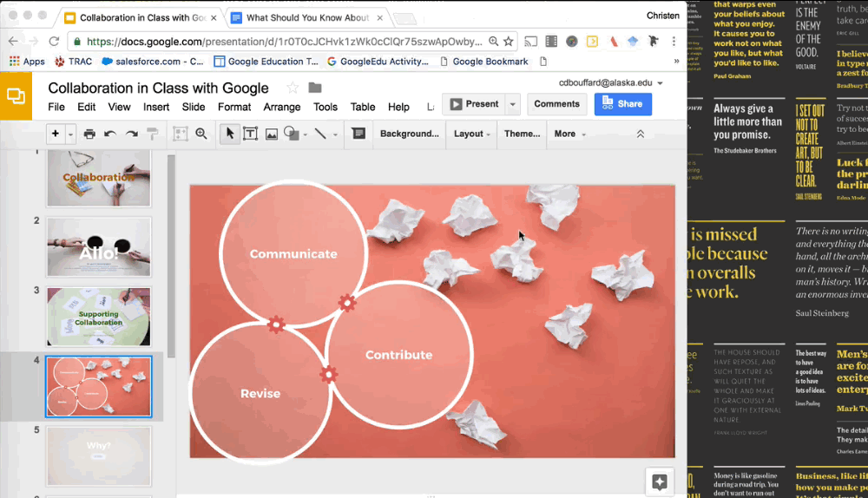Open the Format menu
The image size is (868, 498).
coord(234,107)
